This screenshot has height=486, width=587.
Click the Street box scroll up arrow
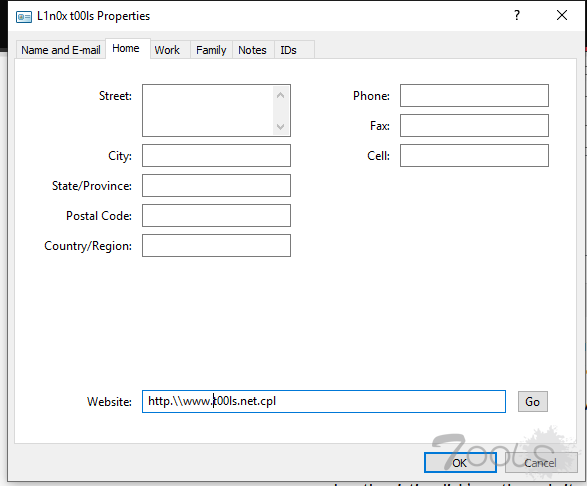(280, 95)
